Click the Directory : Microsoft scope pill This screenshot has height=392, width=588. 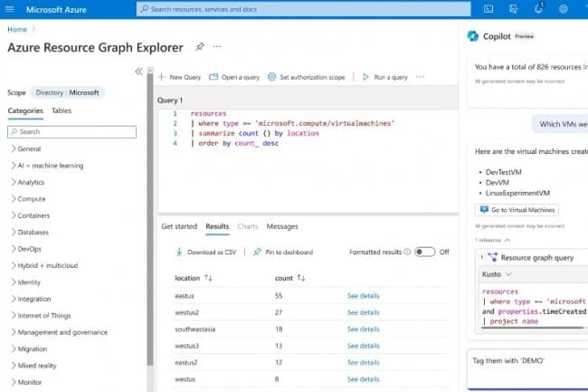[68, 92]
